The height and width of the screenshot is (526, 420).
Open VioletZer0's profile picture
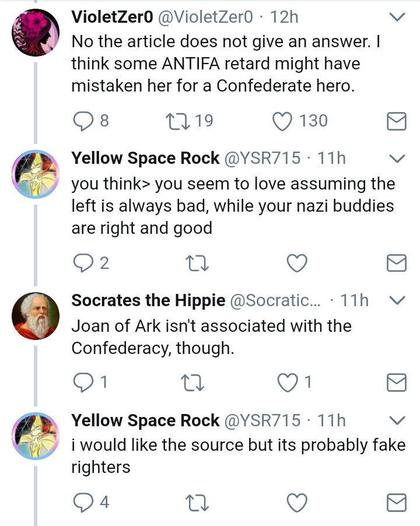(36, 32)
